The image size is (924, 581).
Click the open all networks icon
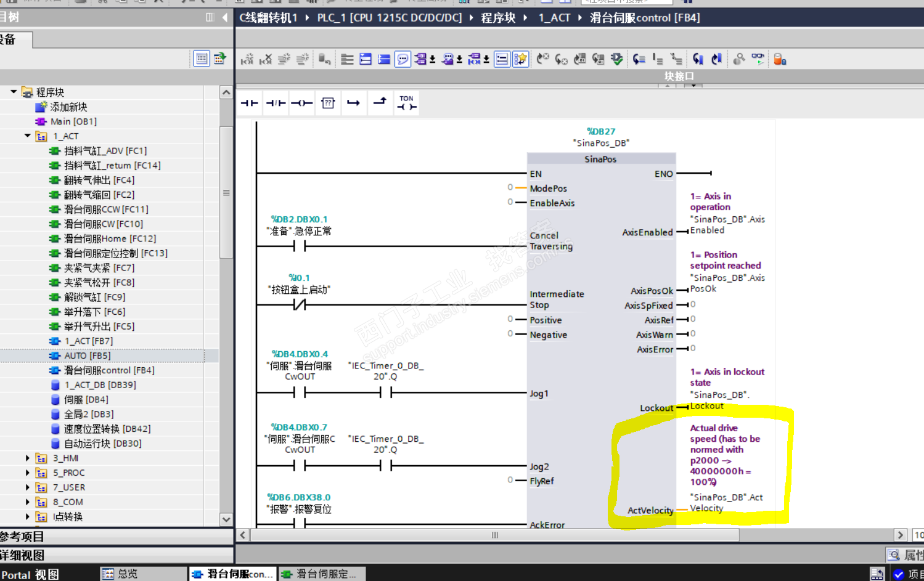click(366, 59)
